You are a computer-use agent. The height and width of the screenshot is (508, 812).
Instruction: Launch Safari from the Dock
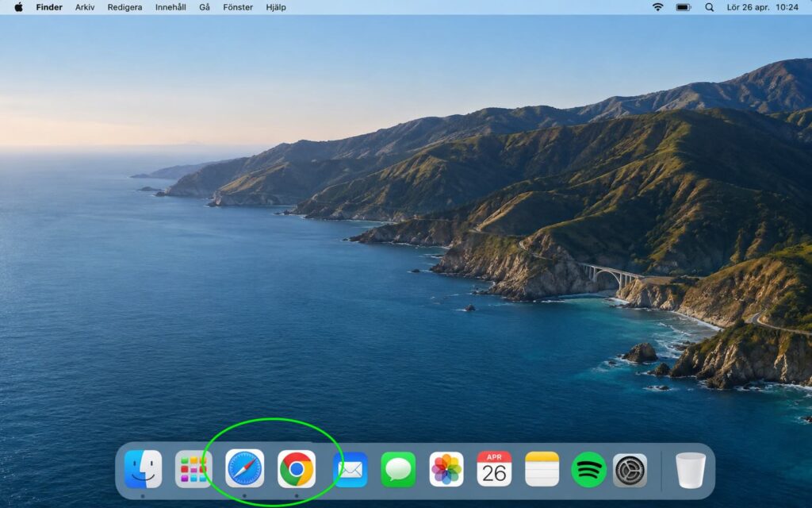tap(244, 469)
